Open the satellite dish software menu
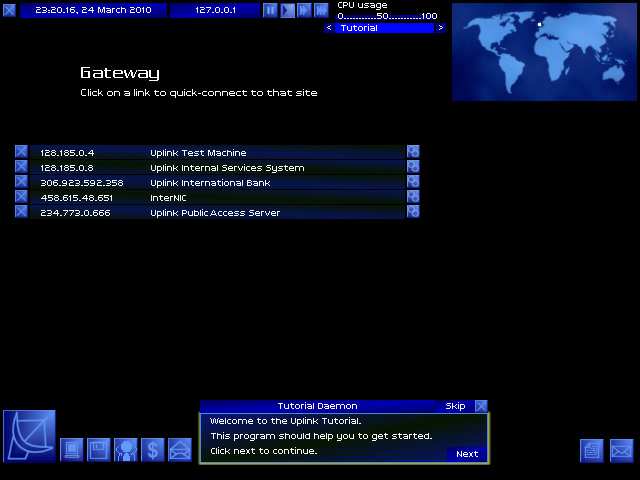Viewport: 640px width, 480px height. [x=29, y=436]
